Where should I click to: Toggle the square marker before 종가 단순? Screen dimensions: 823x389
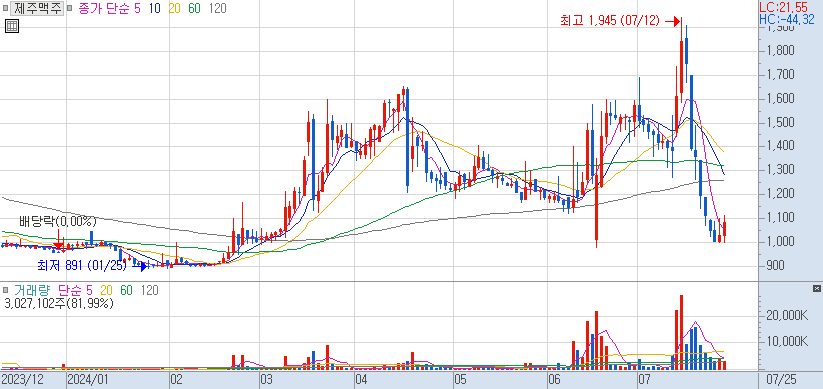click(70, 9)
